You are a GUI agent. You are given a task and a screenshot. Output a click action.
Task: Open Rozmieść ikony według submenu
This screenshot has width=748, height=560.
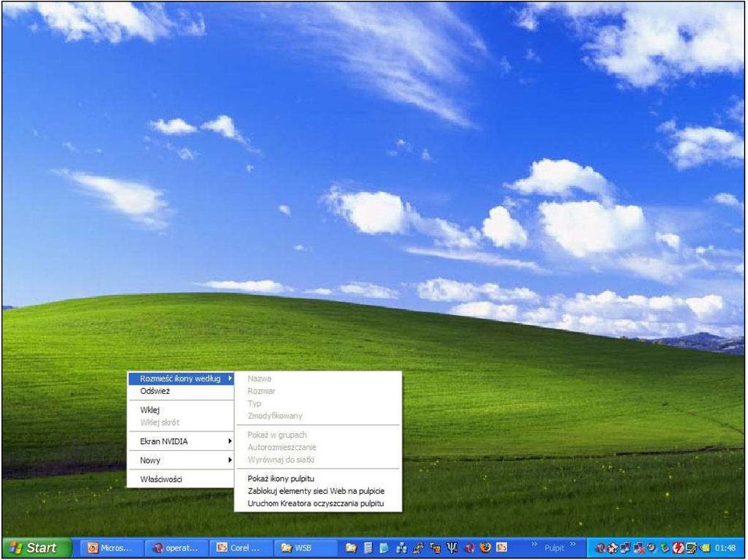(x=181, y=379)
